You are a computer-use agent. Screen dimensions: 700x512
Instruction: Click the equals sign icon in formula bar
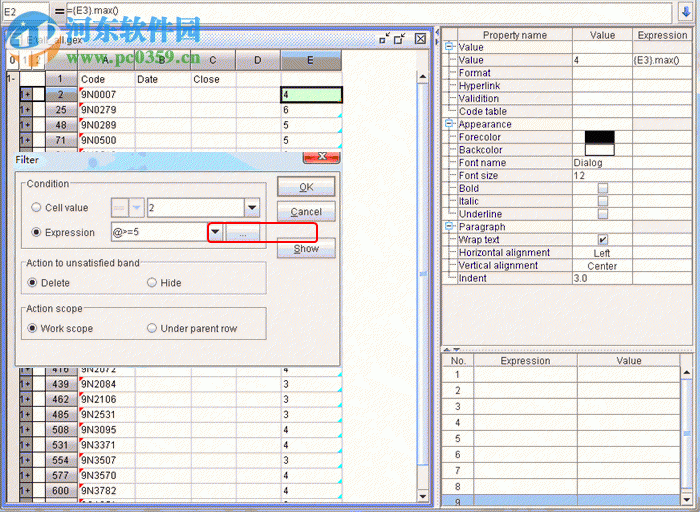click(59, 11)
